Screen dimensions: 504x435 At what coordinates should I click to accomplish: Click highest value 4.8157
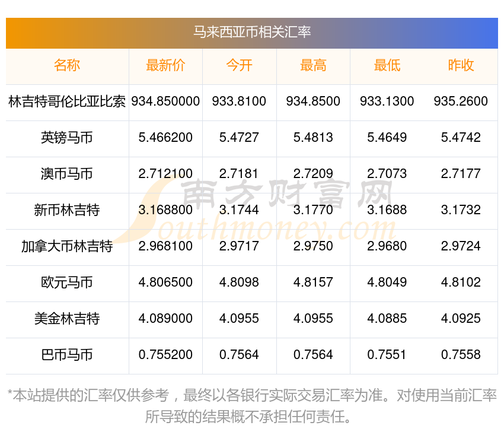point(313,282)
